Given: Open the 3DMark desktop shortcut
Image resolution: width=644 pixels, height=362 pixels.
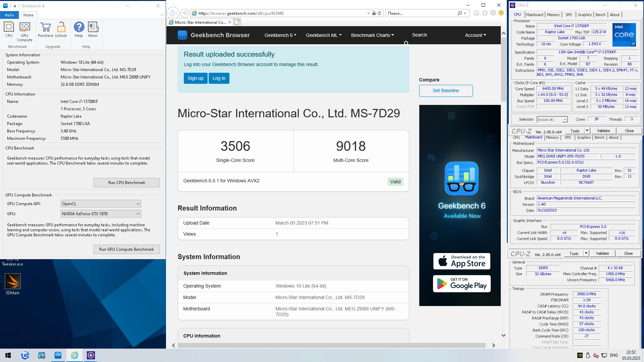Looking at the screenshot, I should click(x=13, y=284).
